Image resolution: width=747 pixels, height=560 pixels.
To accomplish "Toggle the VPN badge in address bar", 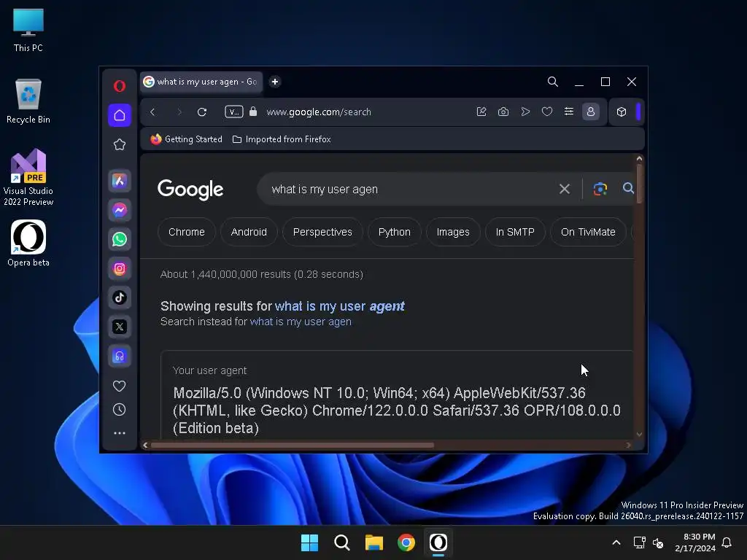I will [x=234, y=112].
